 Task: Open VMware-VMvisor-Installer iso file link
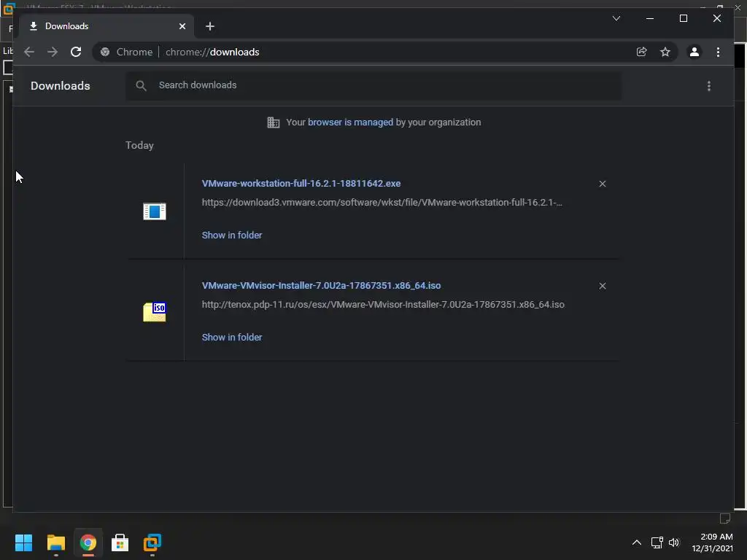(x=321, y=286)
